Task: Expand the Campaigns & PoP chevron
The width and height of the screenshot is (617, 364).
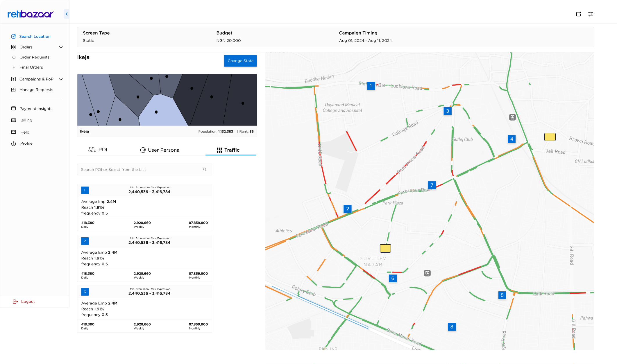Action: pos(61,79)
